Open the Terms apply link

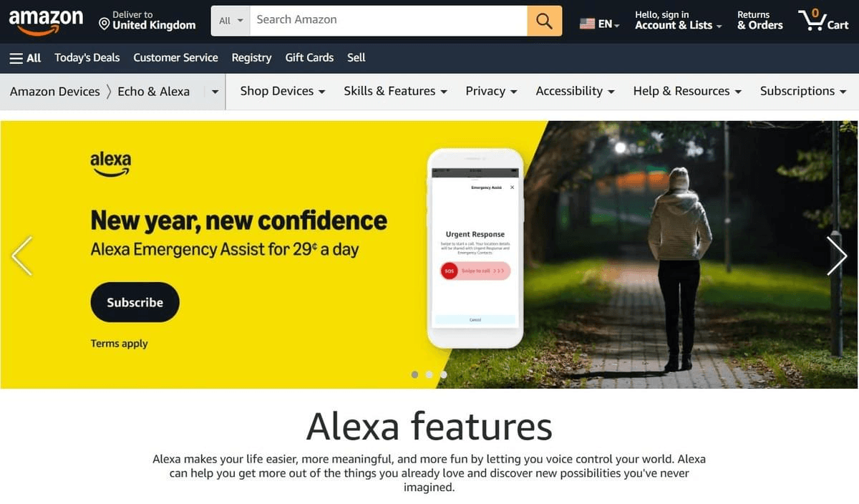[119, 343]
